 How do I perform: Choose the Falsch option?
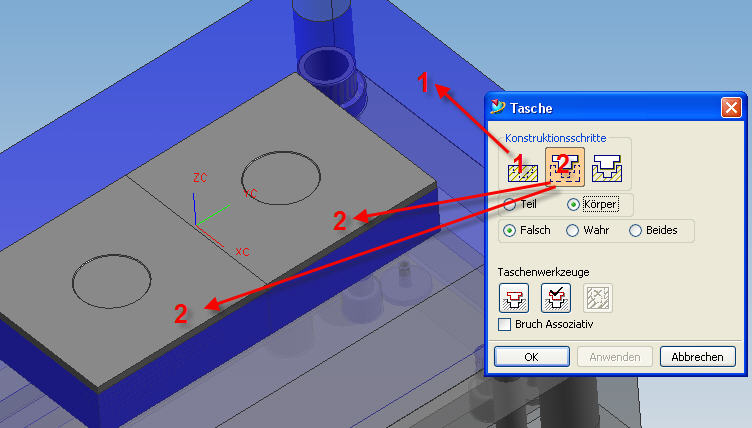509,230
